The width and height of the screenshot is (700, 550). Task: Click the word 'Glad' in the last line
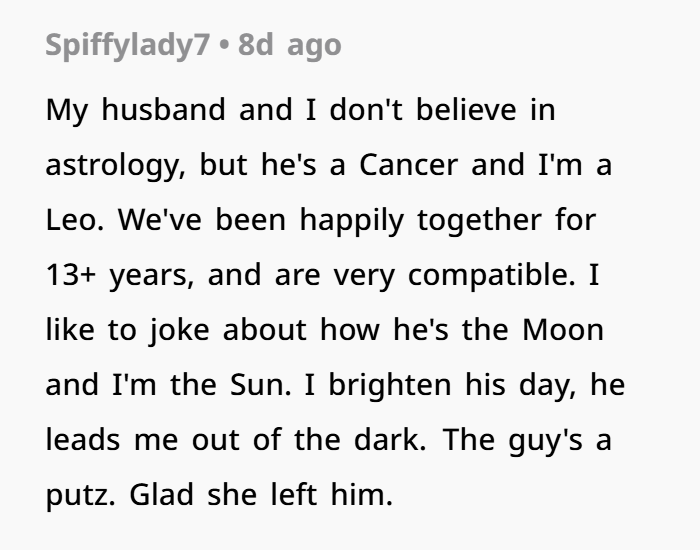pyautogui.click(x=156, y=493)
